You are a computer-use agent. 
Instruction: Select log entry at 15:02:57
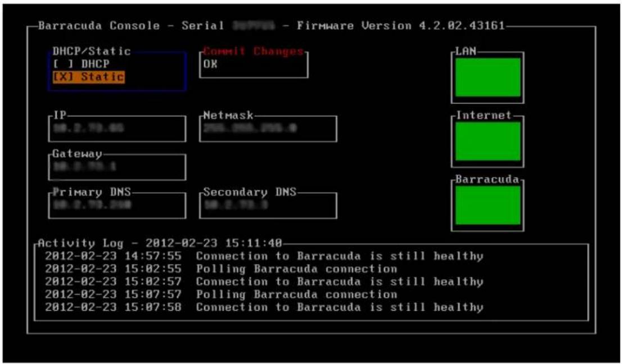pyautogui.click(x=264, y=281)
